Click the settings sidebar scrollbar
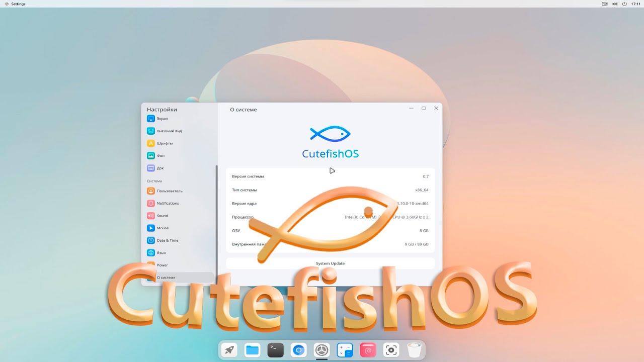Screen dimensions: 644x362 tap(217, 225)
